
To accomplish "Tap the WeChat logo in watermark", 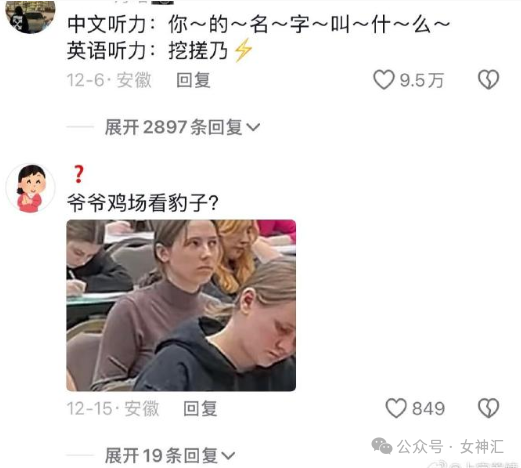I will pos(382,446).
